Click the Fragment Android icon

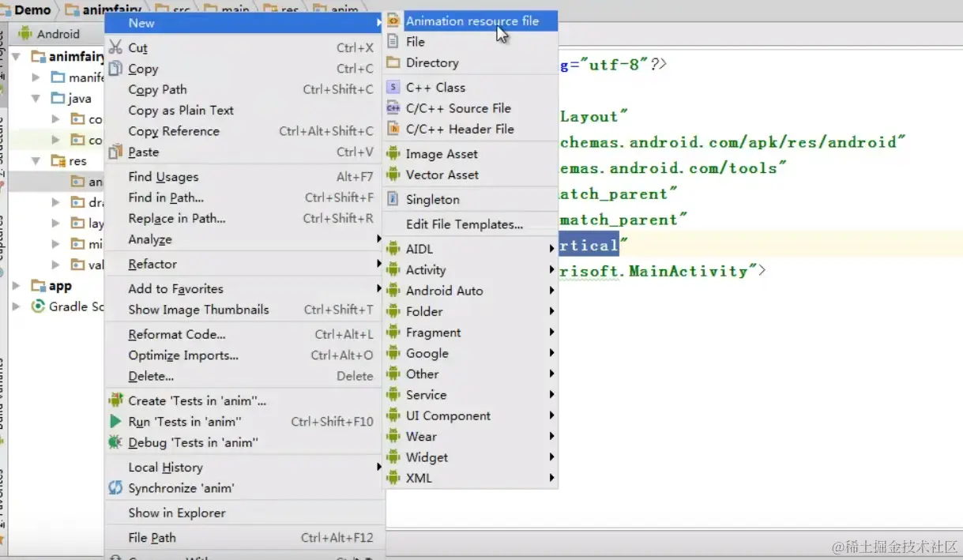pyautogui.click(x=393, y=333)
